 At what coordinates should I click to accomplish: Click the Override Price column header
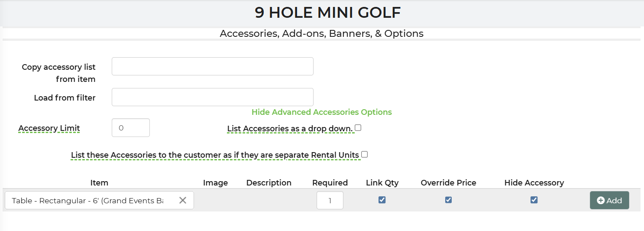pyautogui.click(x=448, y=183)
